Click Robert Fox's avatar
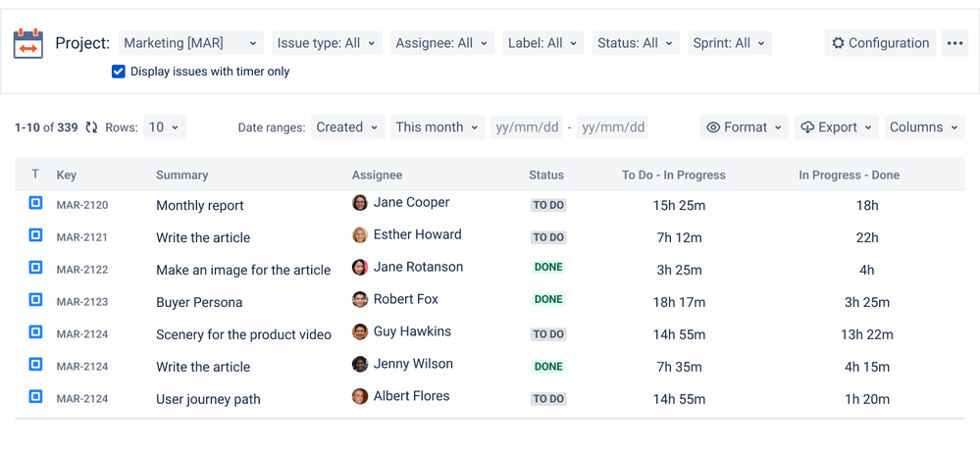Viewport: 980px width, 455px height. [360, 299]
